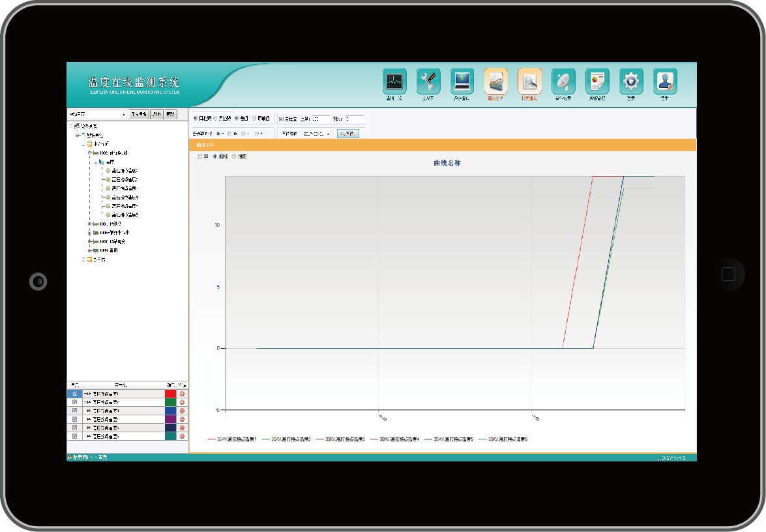Image resolution: width=766 pixels, height=532 pixels.
Task: Uncheck the green curve row checkbox
Action: tap(75, 402)
